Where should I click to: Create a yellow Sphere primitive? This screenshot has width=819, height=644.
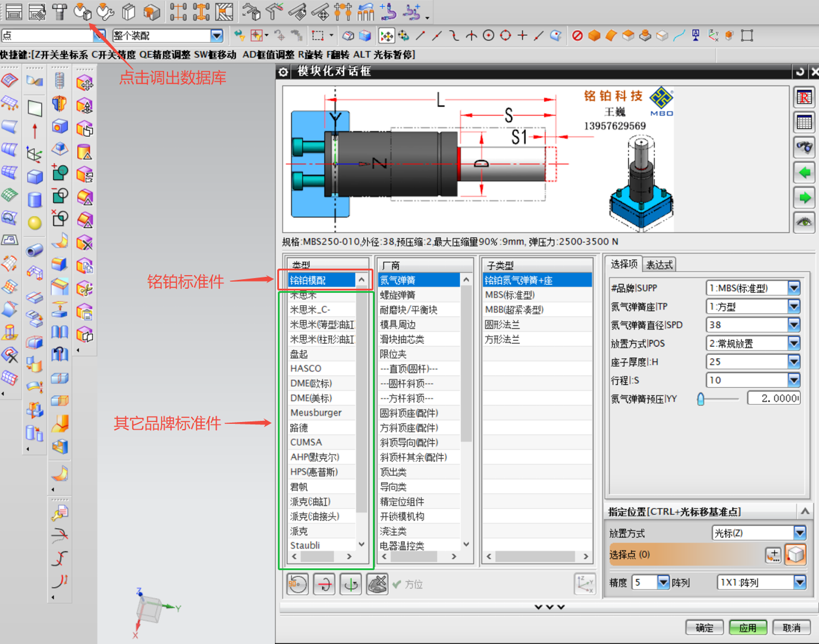(x=35, y=223)
